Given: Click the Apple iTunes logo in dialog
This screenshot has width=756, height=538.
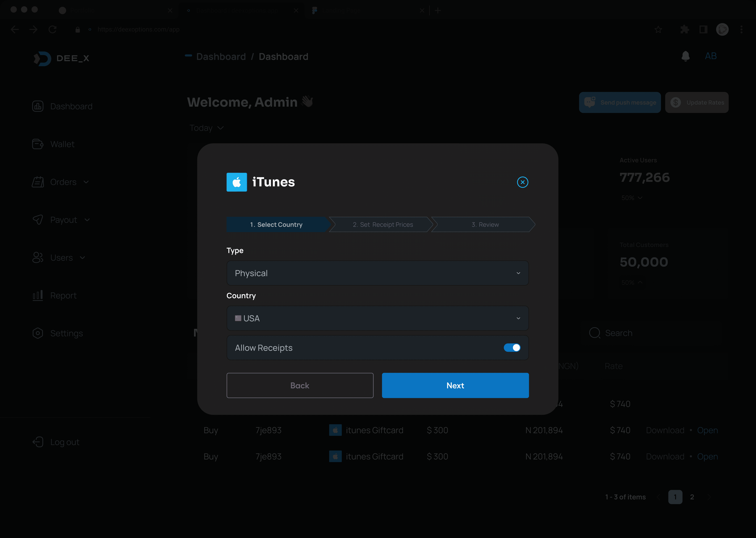Looking at the screenshot, I should [x=237, y=182].
